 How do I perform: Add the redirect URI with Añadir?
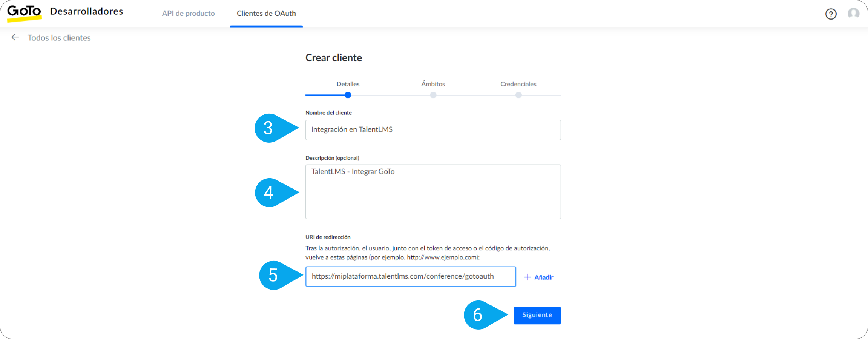click(539, 277)
